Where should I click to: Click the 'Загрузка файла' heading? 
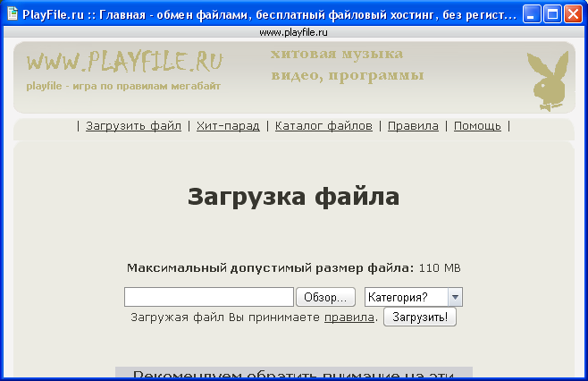pyautogui.click(x=294, y=197)
